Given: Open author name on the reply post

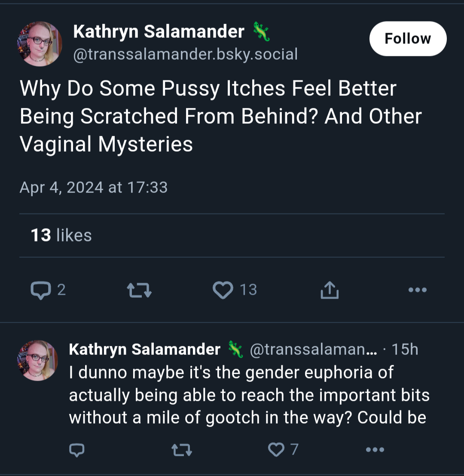Looking at the screenshot, I should click(x=144, y=349).
